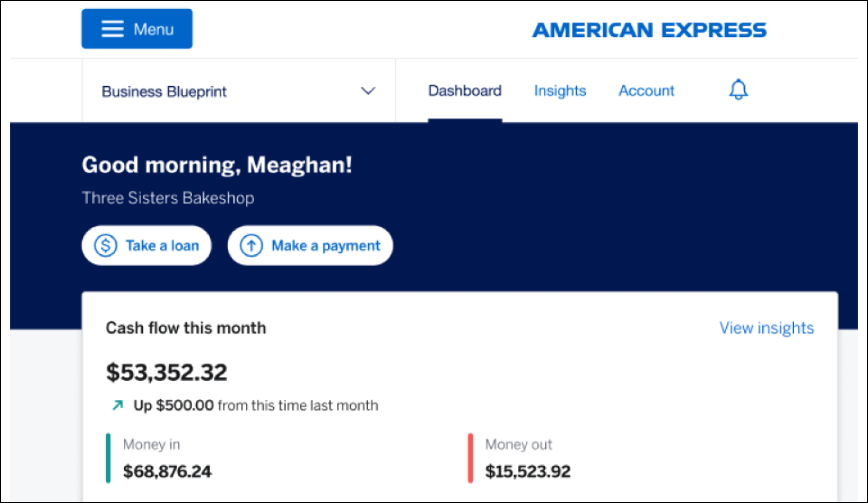Screen dimensions: 868x503
Task: Click the $68,876.24 money in value
Action: [x=167, y=471]
